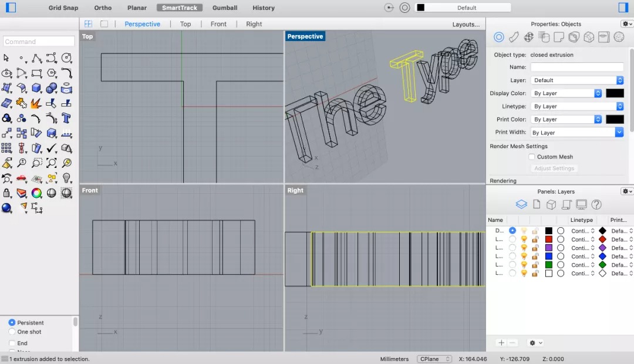Select the Zoom Window tool
This screenshot has height=364, width=634.
36,163
